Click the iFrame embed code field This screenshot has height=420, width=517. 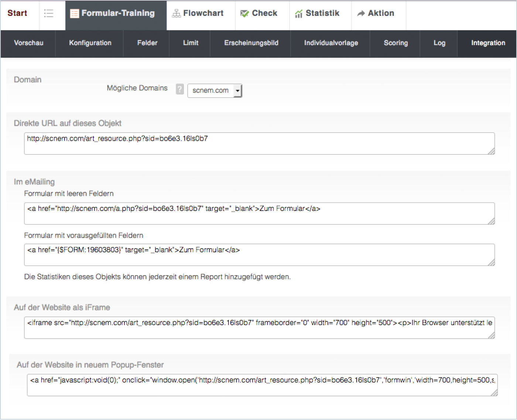point(258,327)
